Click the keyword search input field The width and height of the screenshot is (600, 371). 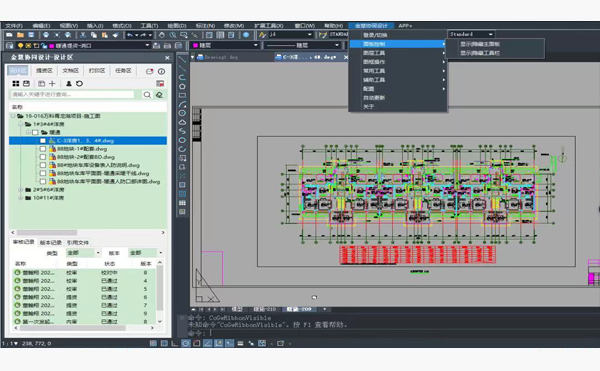pyautogui.click(x=72, y=94)
